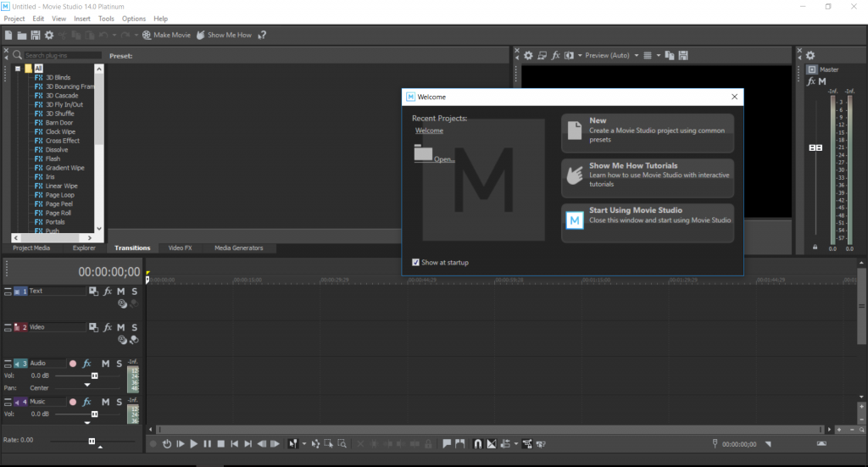This screenshot has height=467, width=868.
Task: Uncheck Show at startup checkbox
Action: pos(415,262)
